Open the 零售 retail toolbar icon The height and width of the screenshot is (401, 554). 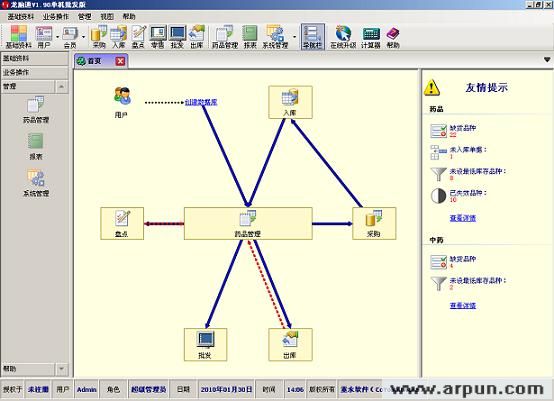tap(158, 36)
